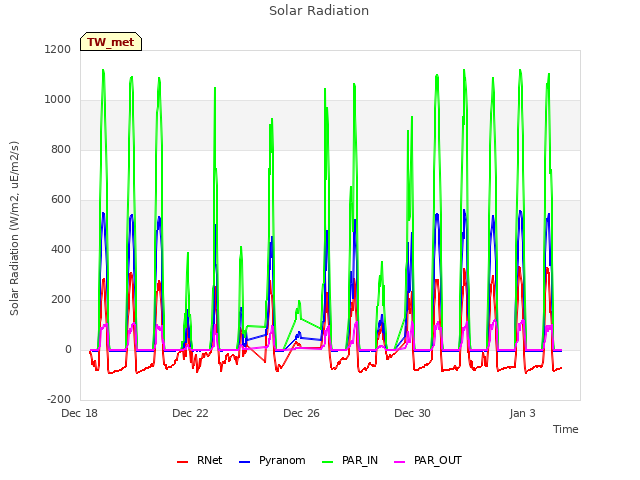Screen dimensions: 640x480
Task: Click the Dec 30 x-axis label
Action: pos(412,413)
